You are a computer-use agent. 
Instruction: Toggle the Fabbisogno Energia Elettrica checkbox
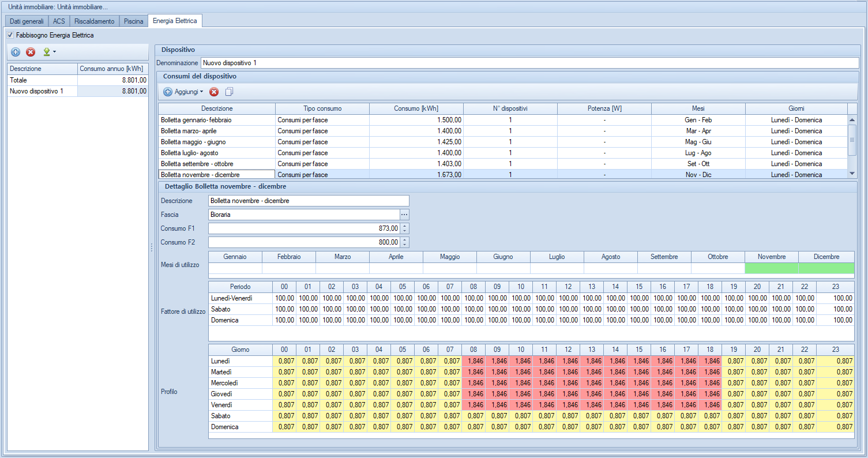[x=10, y=35]
